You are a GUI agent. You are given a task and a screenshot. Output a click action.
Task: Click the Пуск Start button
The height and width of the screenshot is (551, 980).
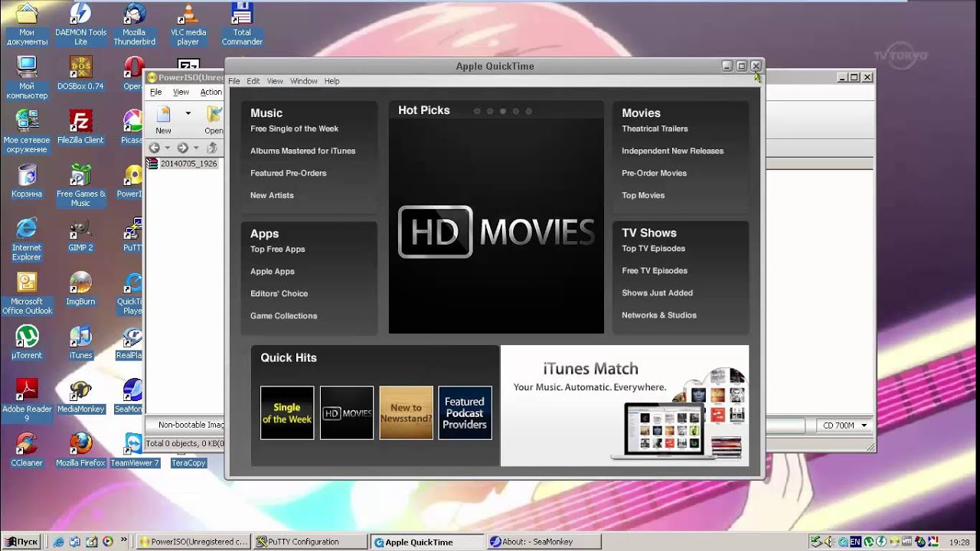(21, 542)
